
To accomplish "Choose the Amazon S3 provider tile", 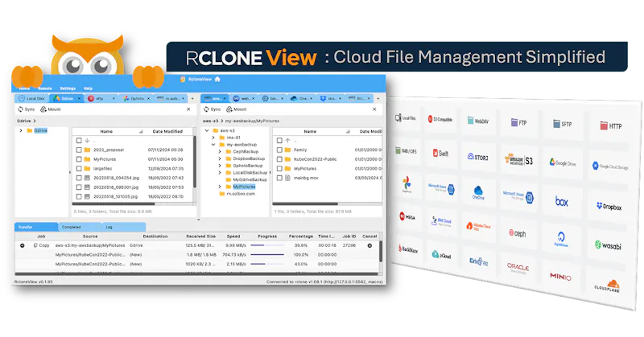I will point(518,160).
